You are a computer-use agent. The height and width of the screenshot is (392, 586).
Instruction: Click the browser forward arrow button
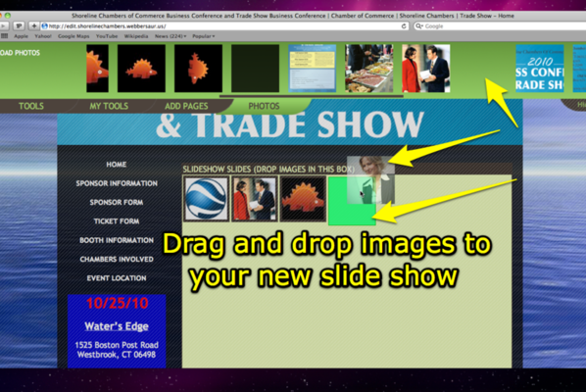tap(4, 25)
